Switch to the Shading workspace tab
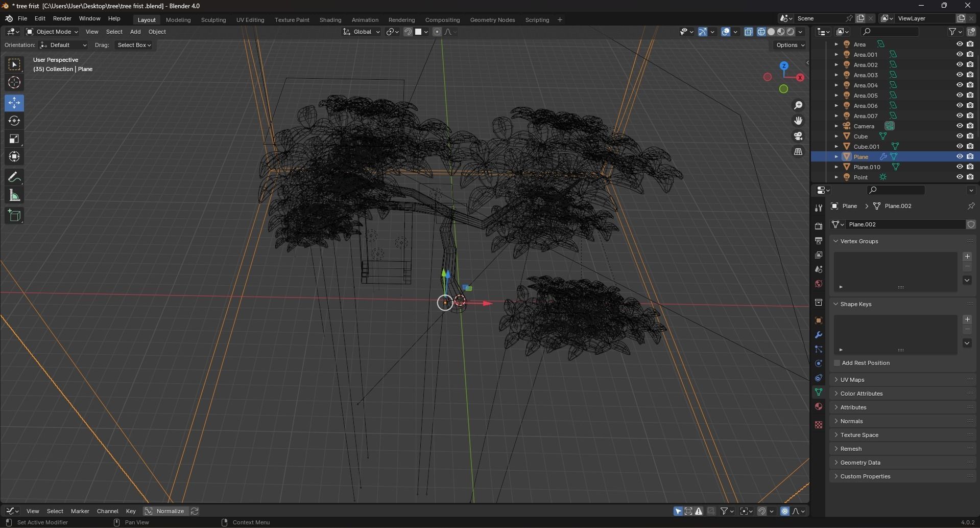This screenshot has width=980, height=528. tap(330, 20)
